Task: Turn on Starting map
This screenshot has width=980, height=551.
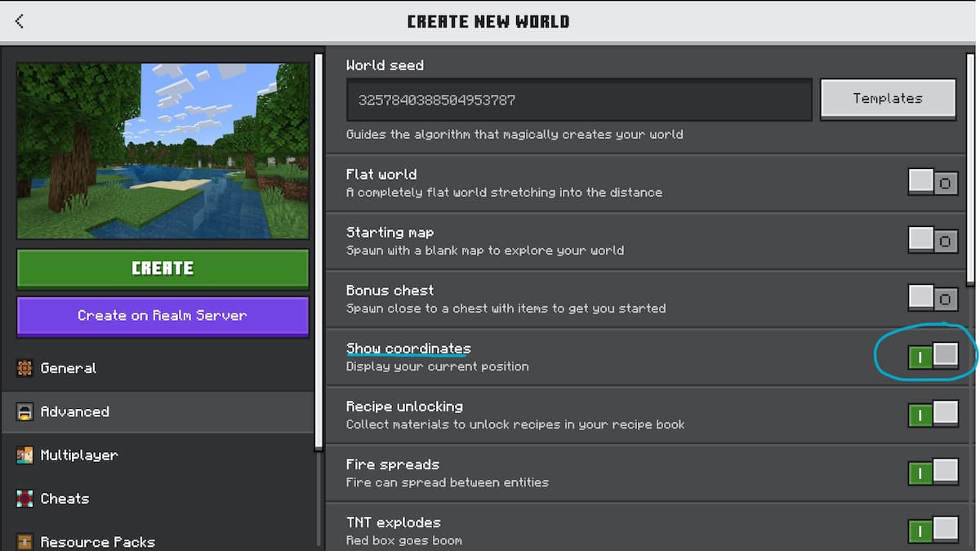Action: 933,240
